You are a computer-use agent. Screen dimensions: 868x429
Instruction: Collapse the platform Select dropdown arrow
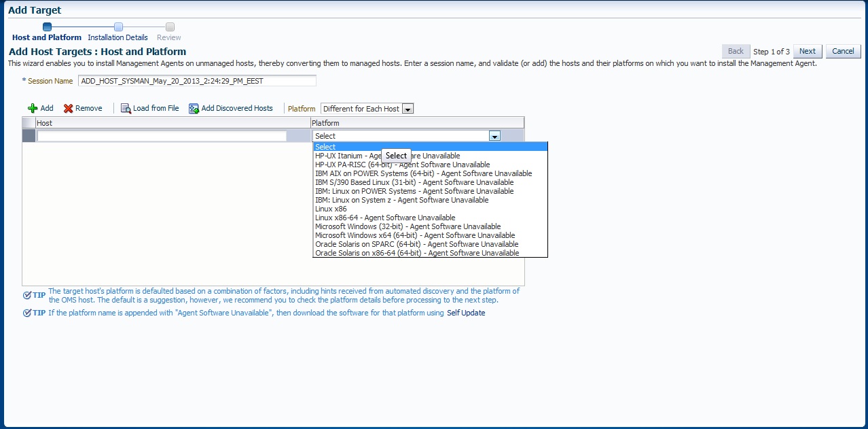[494, 136]
